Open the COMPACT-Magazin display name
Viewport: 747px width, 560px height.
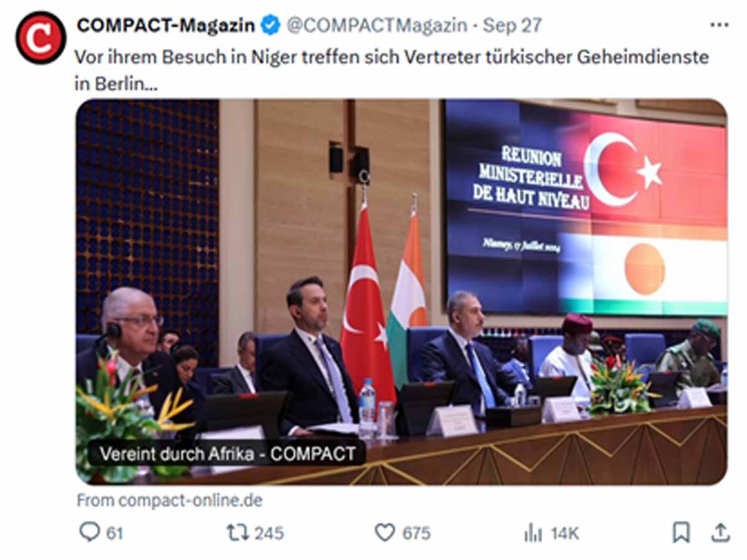(166, 26)
